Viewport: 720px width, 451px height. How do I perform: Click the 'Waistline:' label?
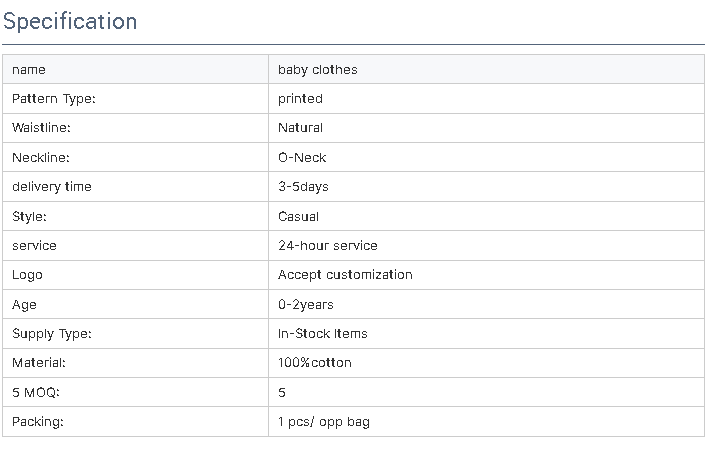pos(41,128)
